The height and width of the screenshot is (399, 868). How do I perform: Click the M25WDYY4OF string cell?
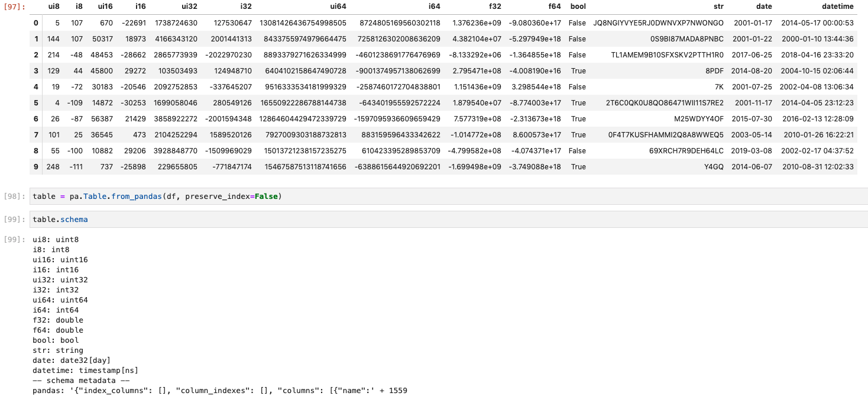point(699,118)
